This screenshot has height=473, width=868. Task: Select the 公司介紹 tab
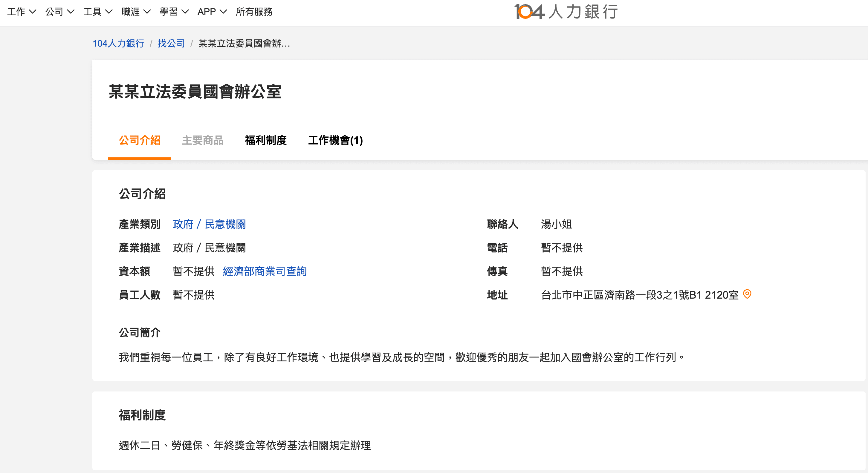pos(140,140)
